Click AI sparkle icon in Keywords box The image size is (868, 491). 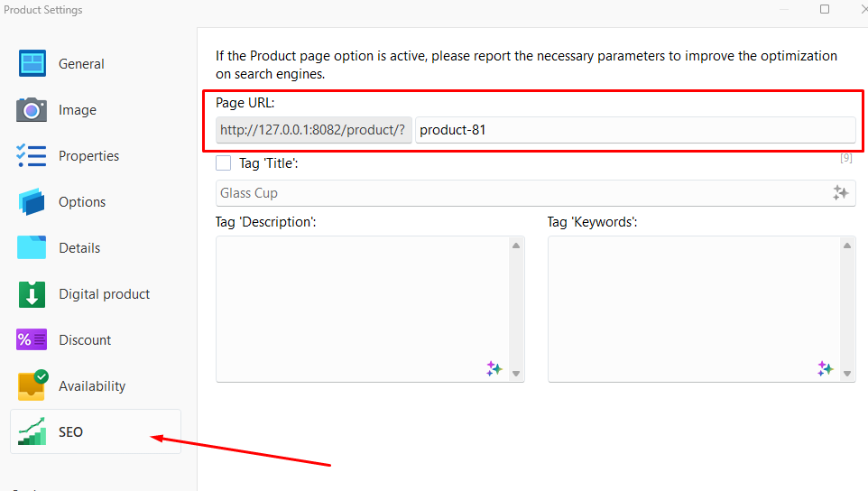coord(825,368)
